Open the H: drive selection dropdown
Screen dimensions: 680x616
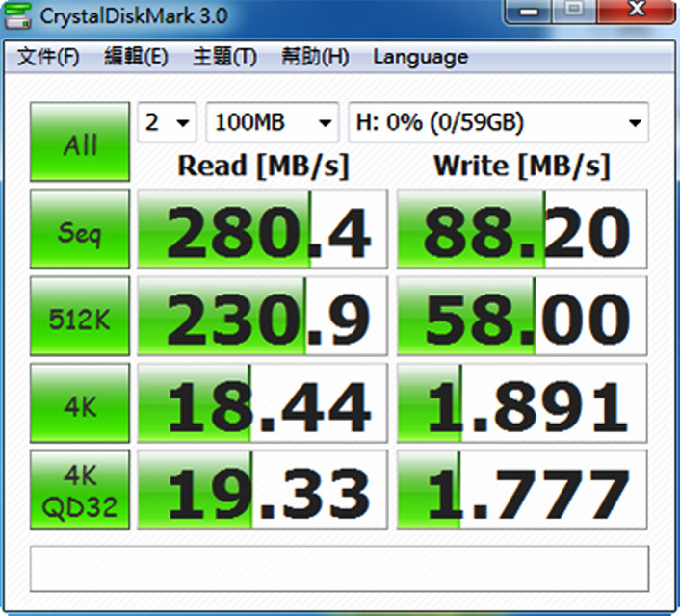point(497,123)
